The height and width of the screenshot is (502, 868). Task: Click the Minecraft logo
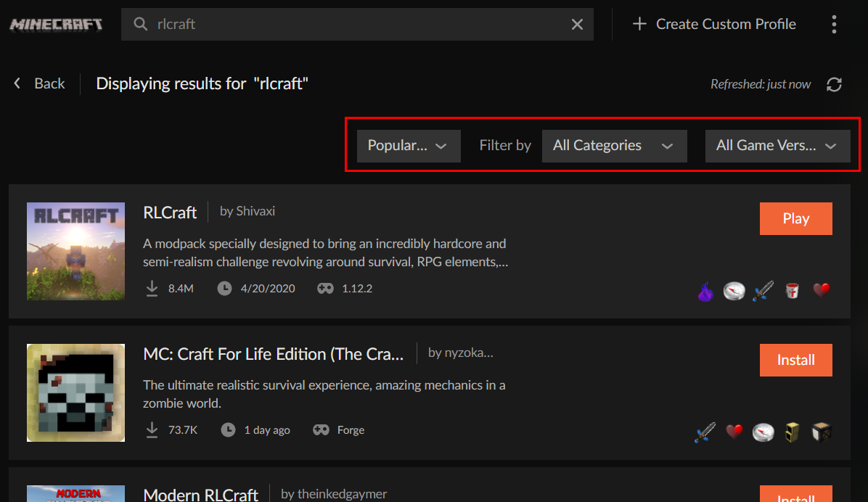[56, 25]
